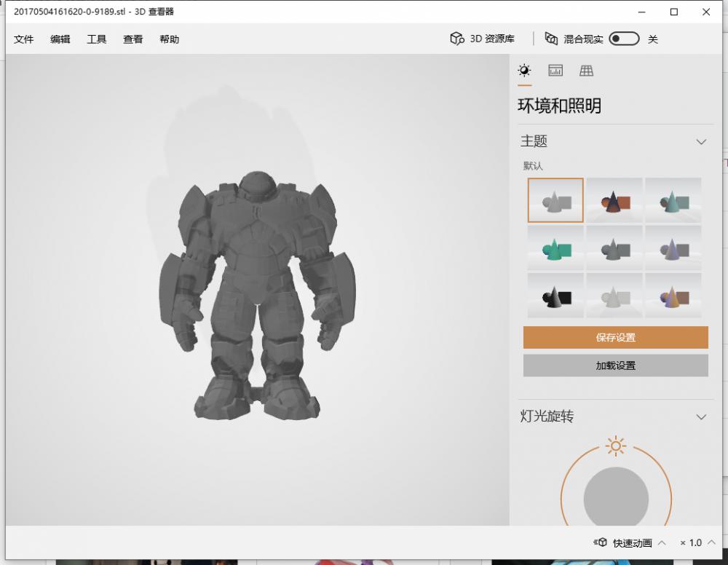The width and height of the screenshot is (728, 565).
Task: Click the 保存设置 button
Action: 615,338
